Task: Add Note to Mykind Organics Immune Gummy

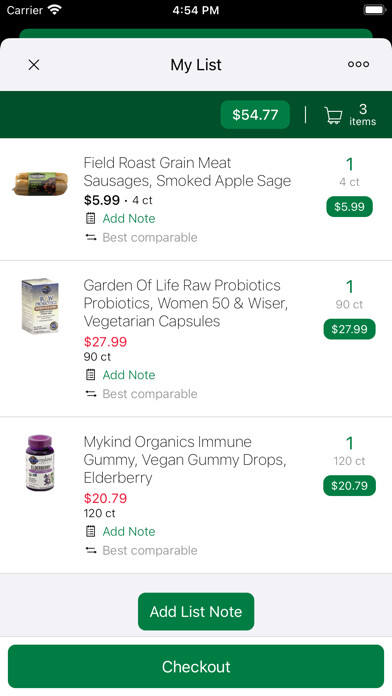Action: tap(129, 531)
